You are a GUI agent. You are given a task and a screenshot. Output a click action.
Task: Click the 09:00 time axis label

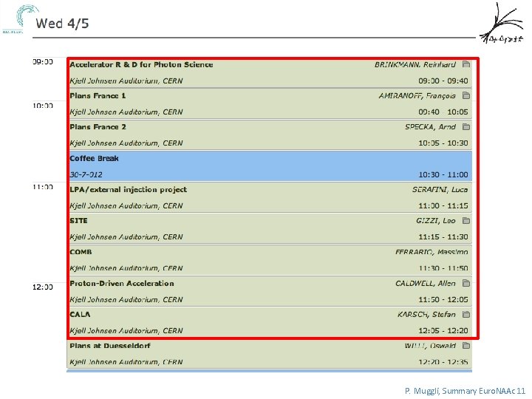click(x=43, y=62)
